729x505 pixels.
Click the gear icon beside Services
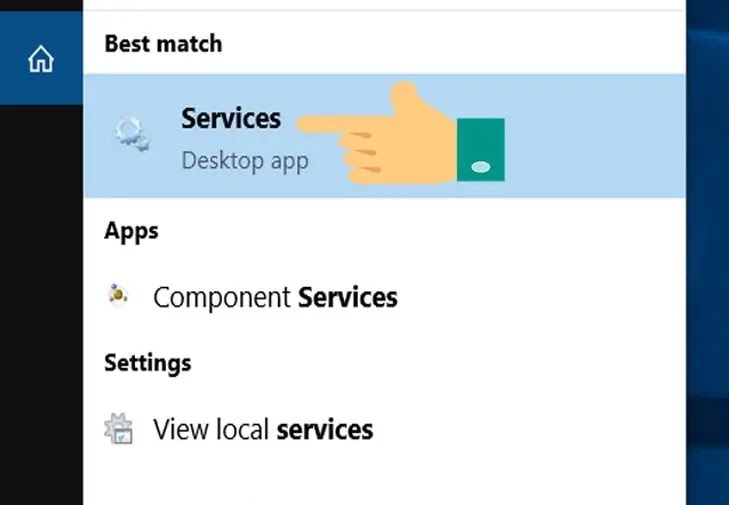(x=132, y=134)
